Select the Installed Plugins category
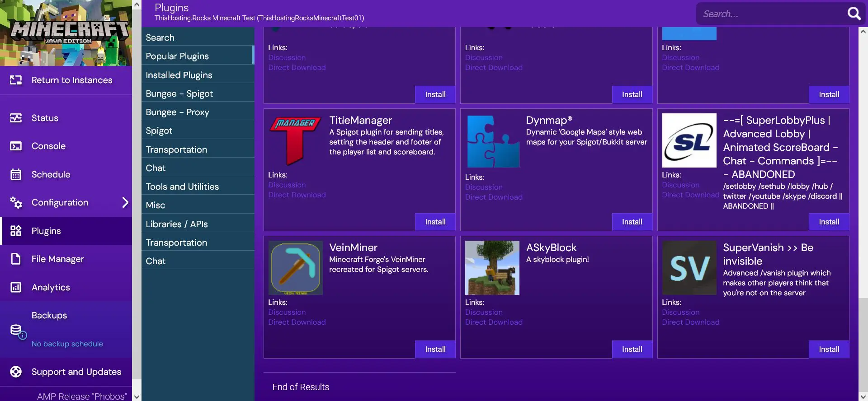 click(198, 75)
